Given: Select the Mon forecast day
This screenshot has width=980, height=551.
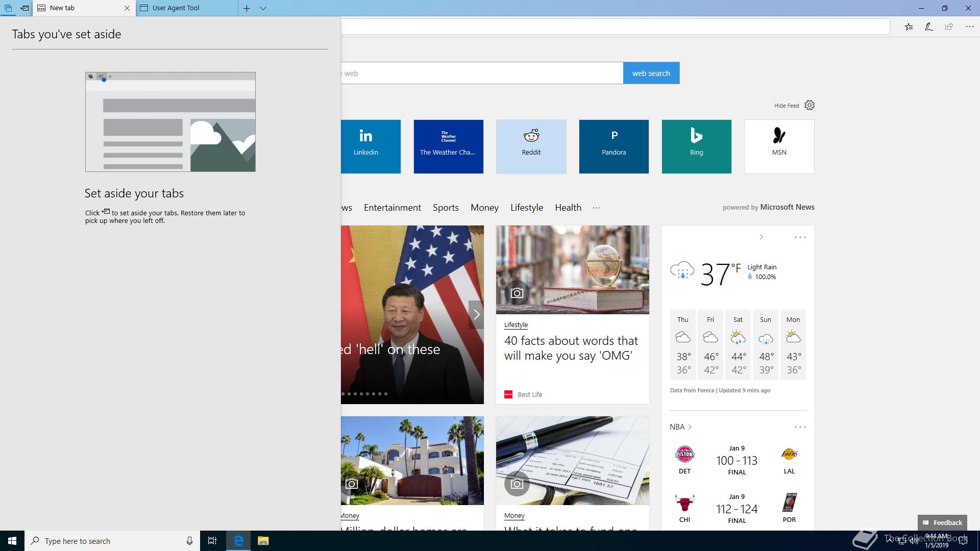Looking at the screenshot, I should pos(793,345).
